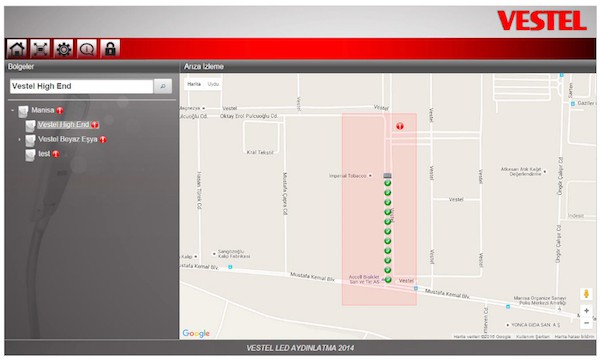Switch the map to Harita view

[x=194, y=84]
